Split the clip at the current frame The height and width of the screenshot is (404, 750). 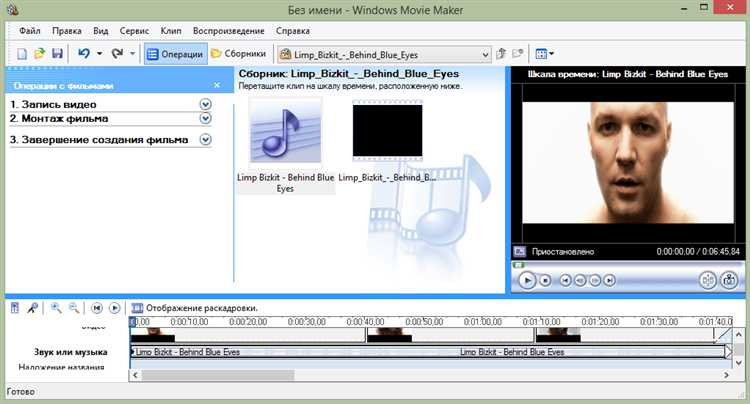pos(707,280)
